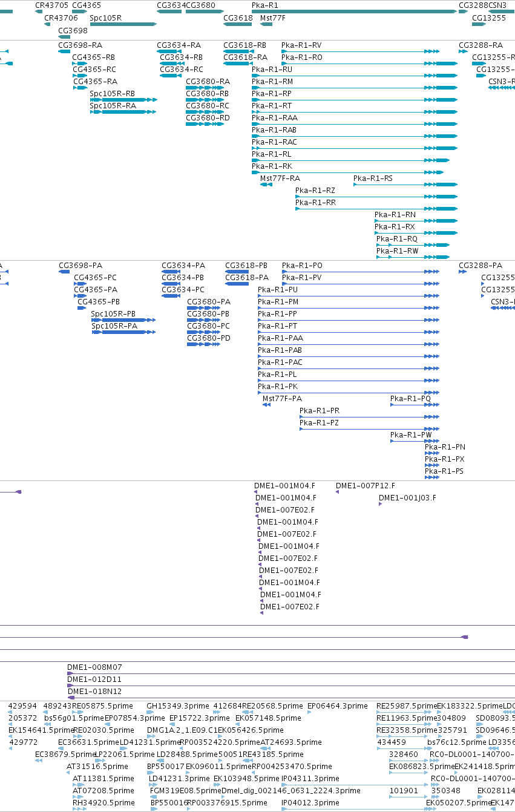Open the Pka-R1-RW transcript label
This screenshot has height=812, width=515.
(398, 250)
